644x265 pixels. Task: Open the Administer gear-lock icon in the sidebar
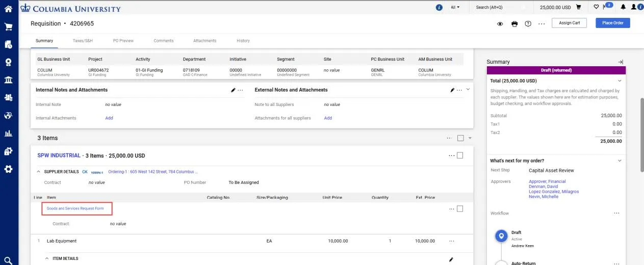point(8,151)
